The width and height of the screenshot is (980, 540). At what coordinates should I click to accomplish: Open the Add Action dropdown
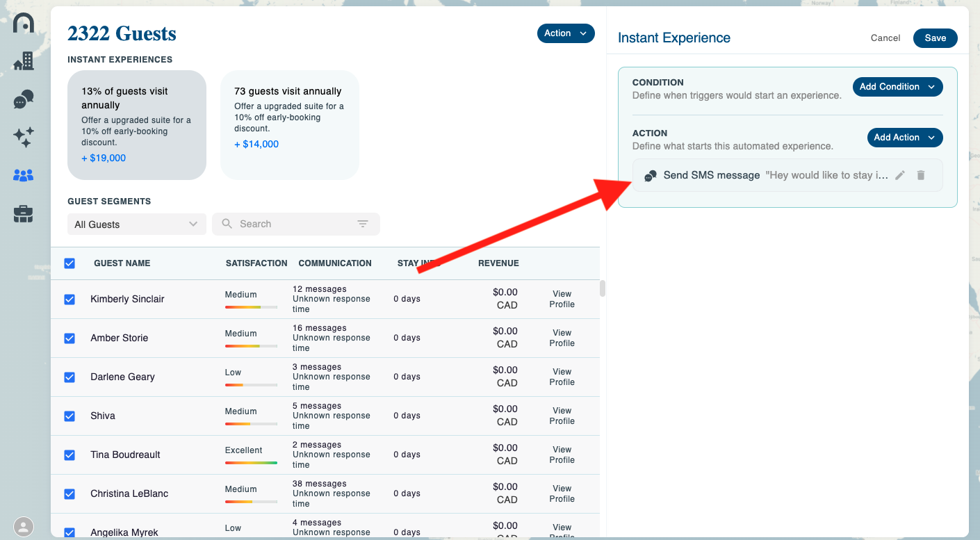(904, 138)
